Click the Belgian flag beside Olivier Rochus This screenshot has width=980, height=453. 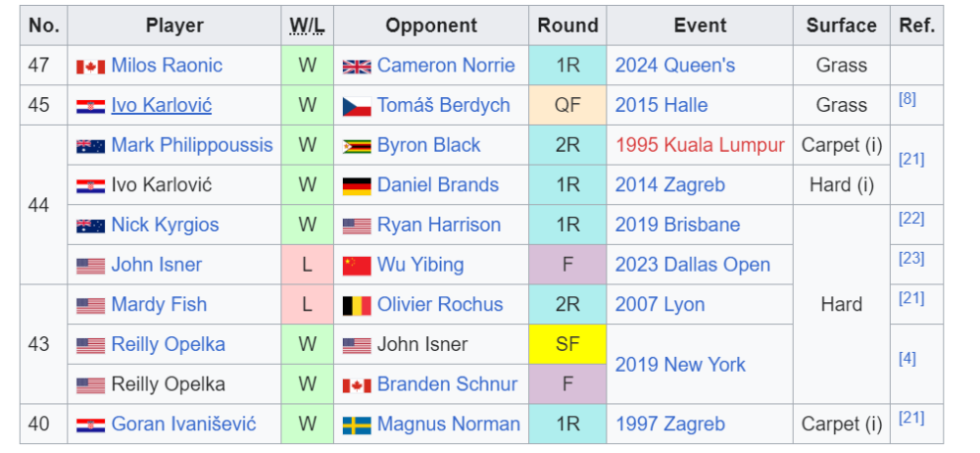tap(356, 306)
